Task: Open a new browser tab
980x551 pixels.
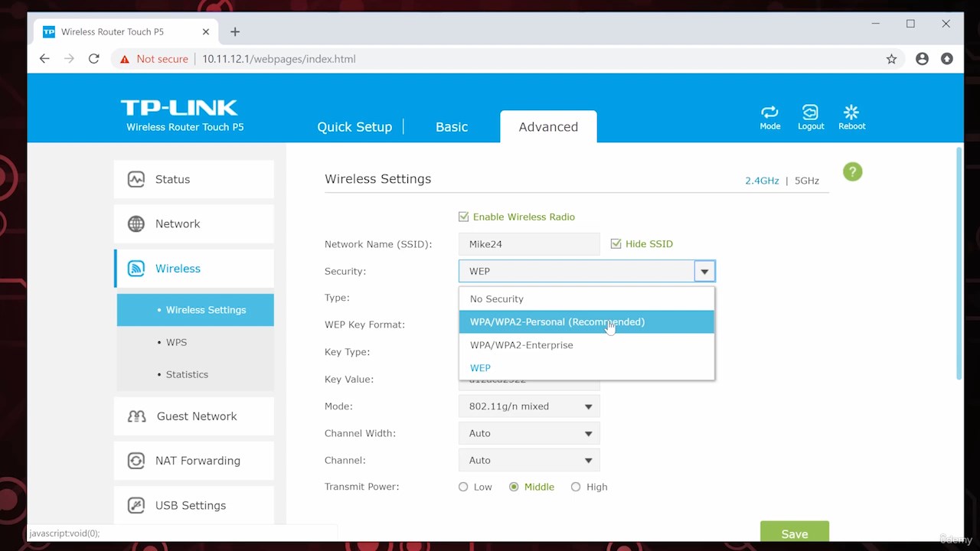Action: coord(235,32)
